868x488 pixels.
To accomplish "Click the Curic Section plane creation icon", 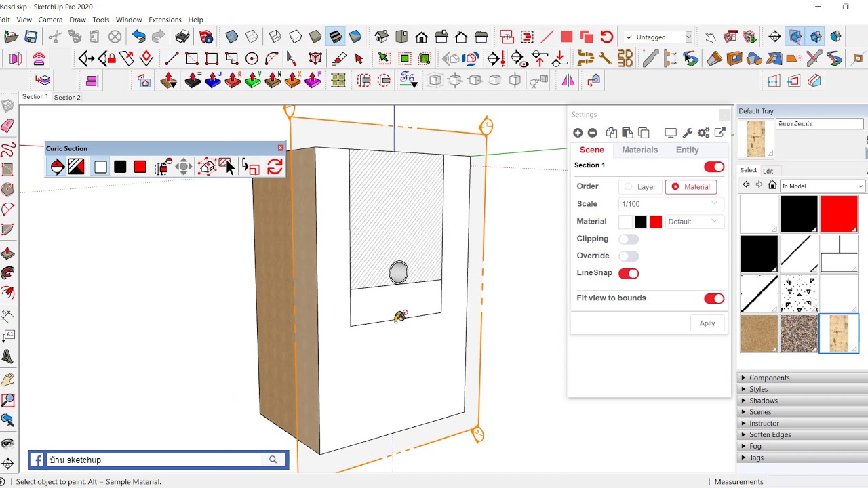I will (x=57, y=167).
